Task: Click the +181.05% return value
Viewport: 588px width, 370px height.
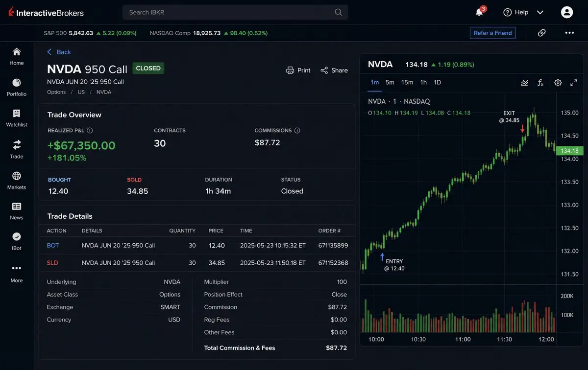Action: [x=67, y=158]
